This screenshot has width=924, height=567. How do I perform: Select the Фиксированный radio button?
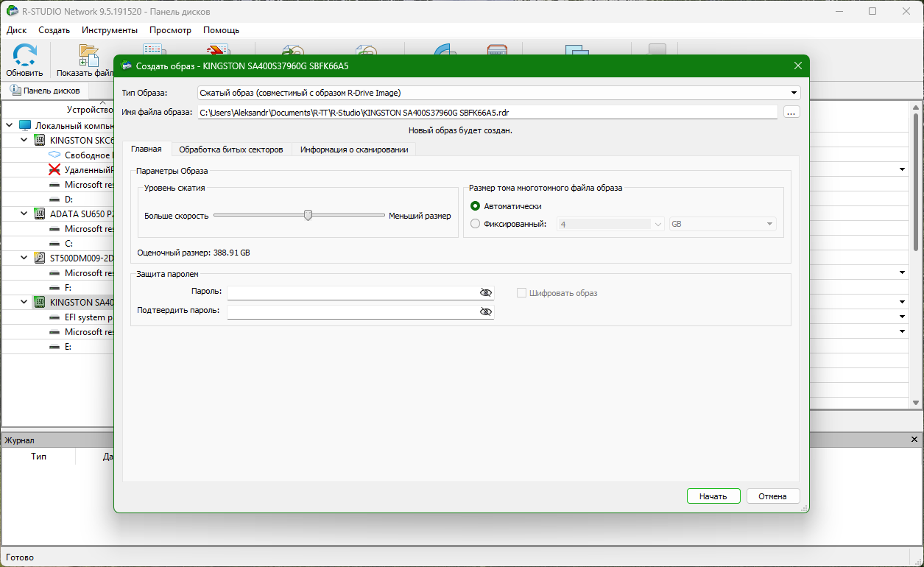[x=475, y=224]
